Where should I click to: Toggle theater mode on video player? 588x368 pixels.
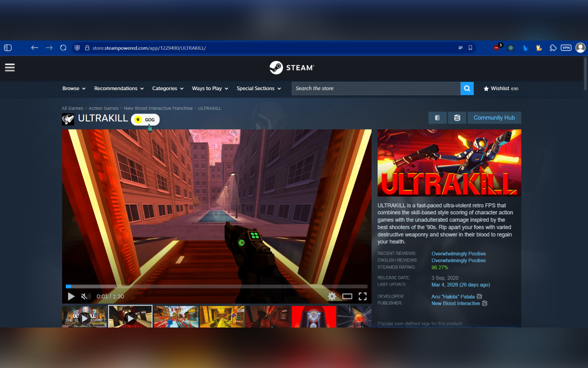347,296
